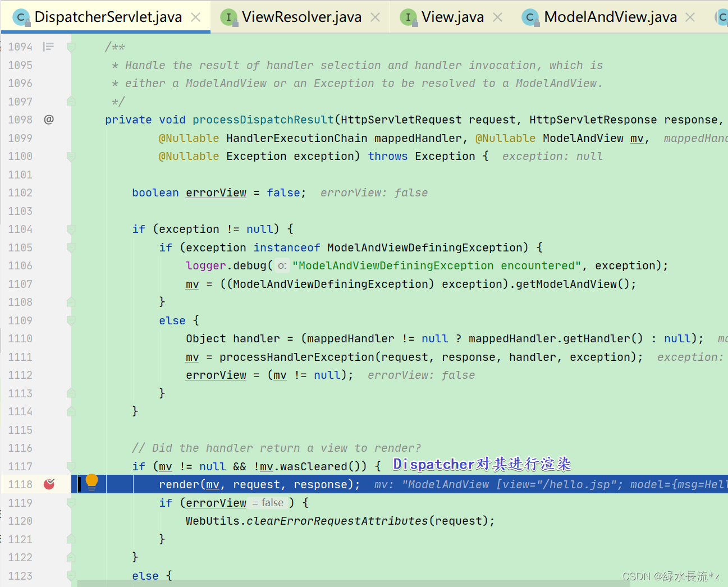728x587 pixels.
Task: Click line number 1111 in the gutter
Action: (x=20, y=357)
